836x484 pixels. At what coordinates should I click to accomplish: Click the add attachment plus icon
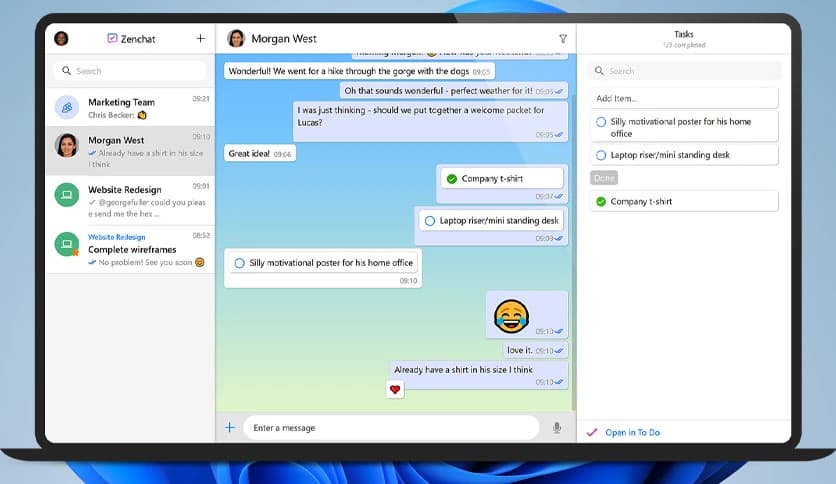click(230, 427)
